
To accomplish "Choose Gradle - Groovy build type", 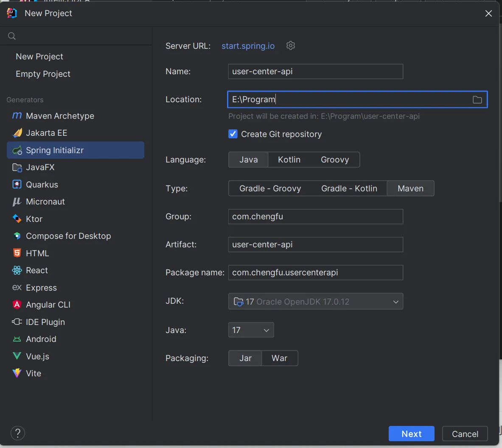I will click(270, 188).
